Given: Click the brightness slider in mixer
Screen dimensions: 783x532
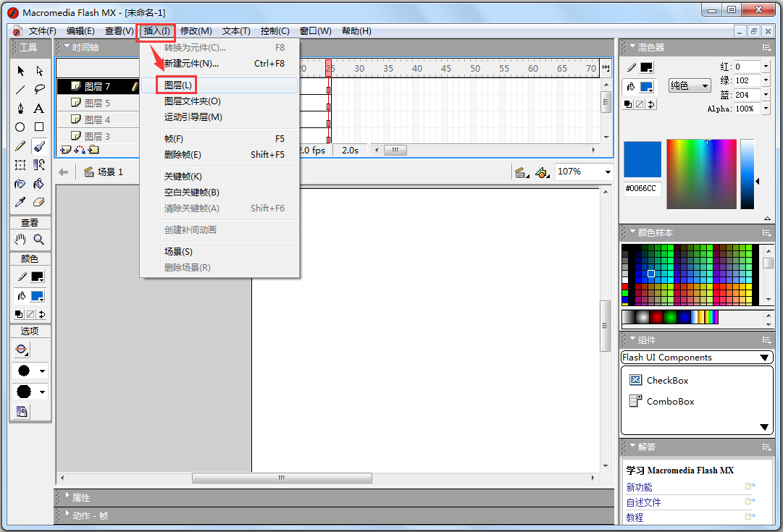Looking at the screenshot, I should [x=747, y=174].
